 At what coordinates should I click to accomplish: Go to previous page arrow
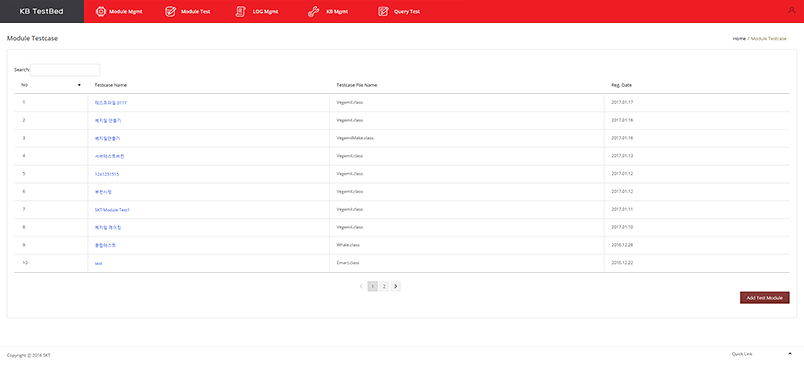(361, 286)
